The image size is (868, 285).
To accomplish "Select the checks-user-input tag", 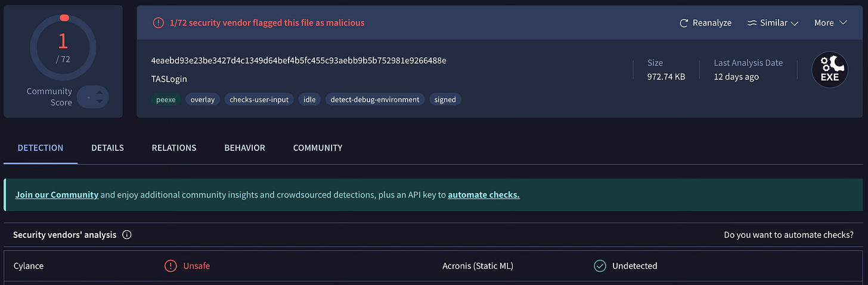I will [x=259, y=100].
